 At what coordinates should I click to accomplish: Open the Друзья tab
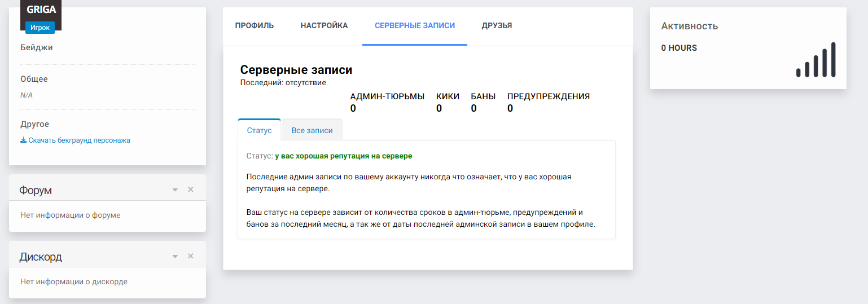(497, 25)
